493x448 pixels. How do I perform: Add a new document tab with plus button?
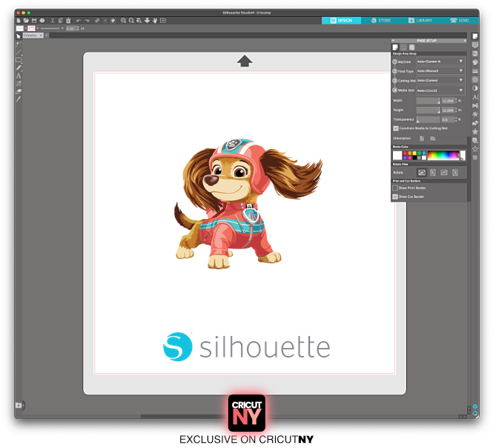47,36
